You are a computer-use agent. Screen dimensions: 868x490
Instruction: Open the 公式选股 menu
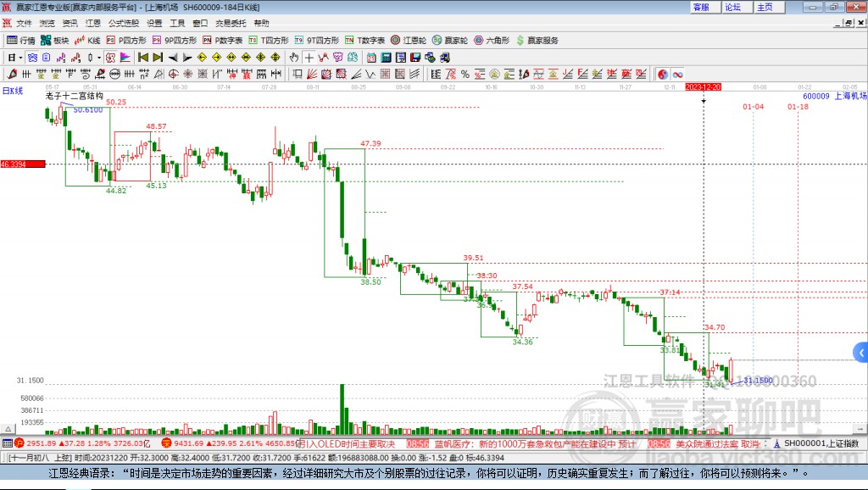[x=124, y=23]
